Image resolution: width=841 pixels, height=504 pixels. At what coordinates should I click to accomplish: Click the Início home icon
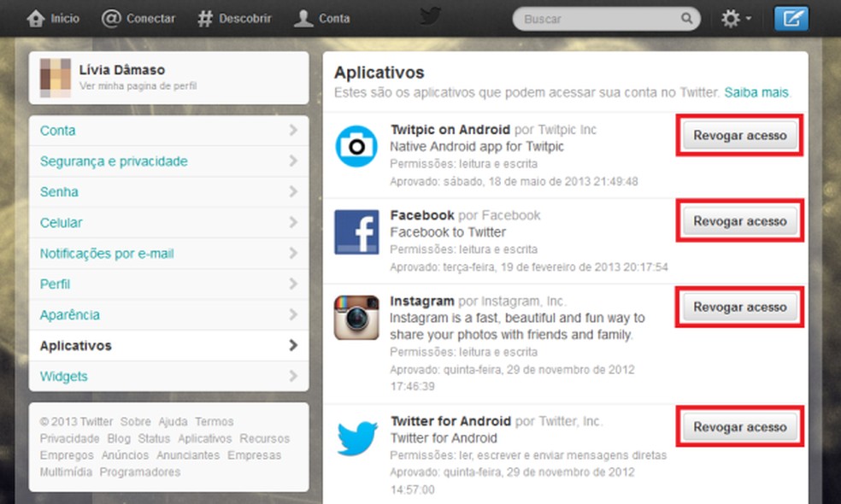point(36,18)
